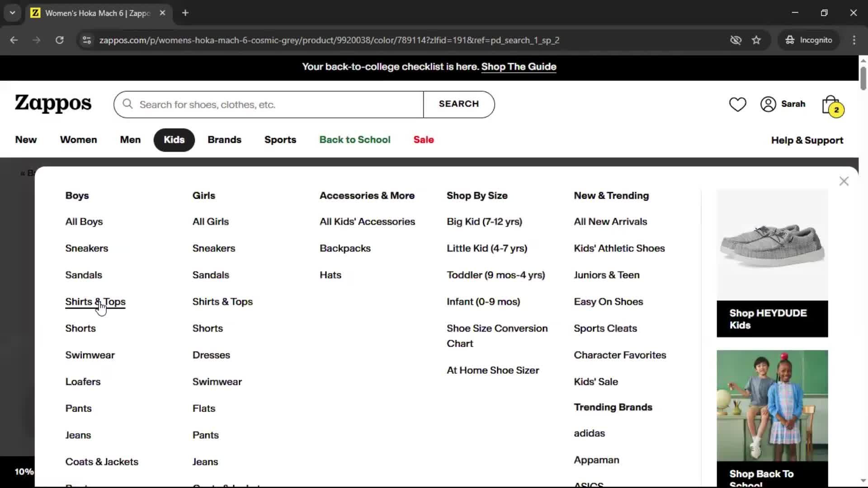Open the Sports navigation menu
The image size is (868, 488).
[x=280, y=140]
